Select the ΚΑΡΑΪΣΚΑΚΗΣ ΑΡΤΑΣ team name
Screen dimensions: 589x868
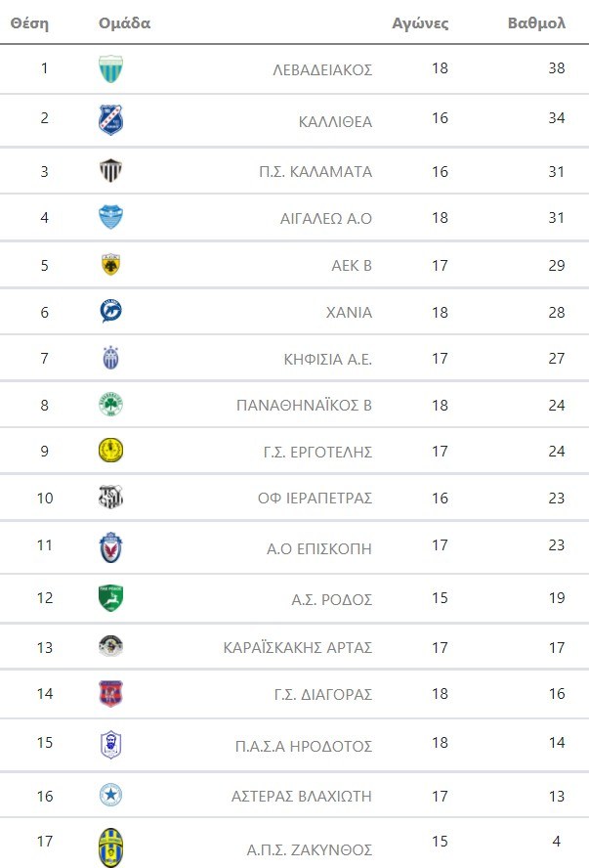[298, 647]
